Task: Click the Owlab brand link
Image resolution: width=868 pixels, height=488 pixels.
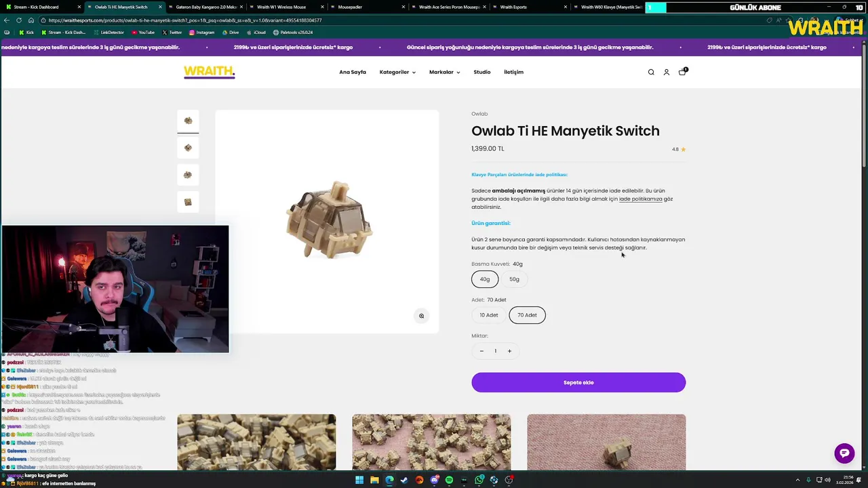Action: (x=479, y=114)
